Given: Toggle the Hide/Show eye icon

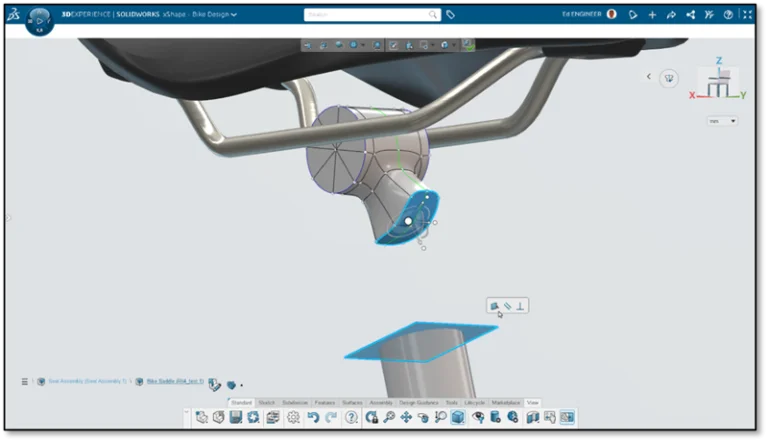Looking at the screenshot, I should [x=478, y=418].
